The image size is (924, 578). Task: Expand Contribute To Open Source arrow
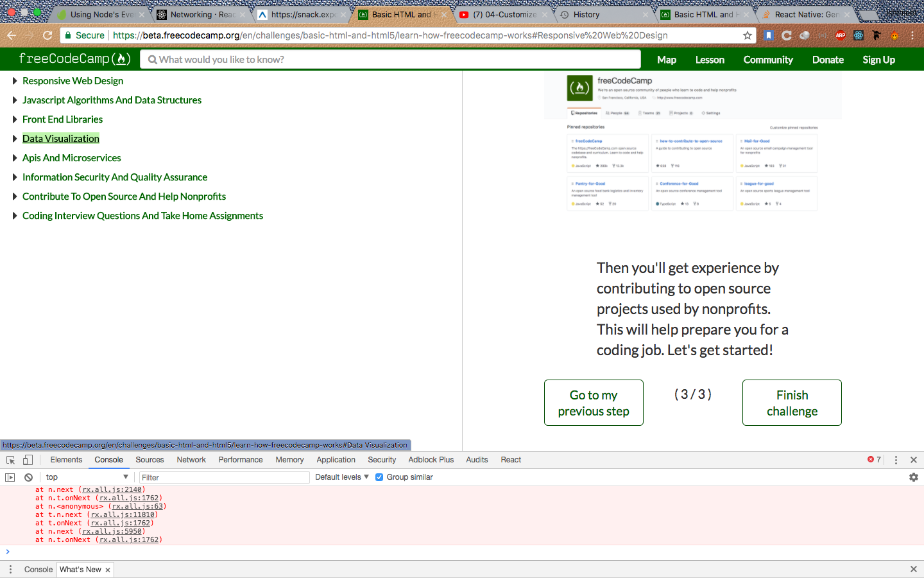click(15, 197)
